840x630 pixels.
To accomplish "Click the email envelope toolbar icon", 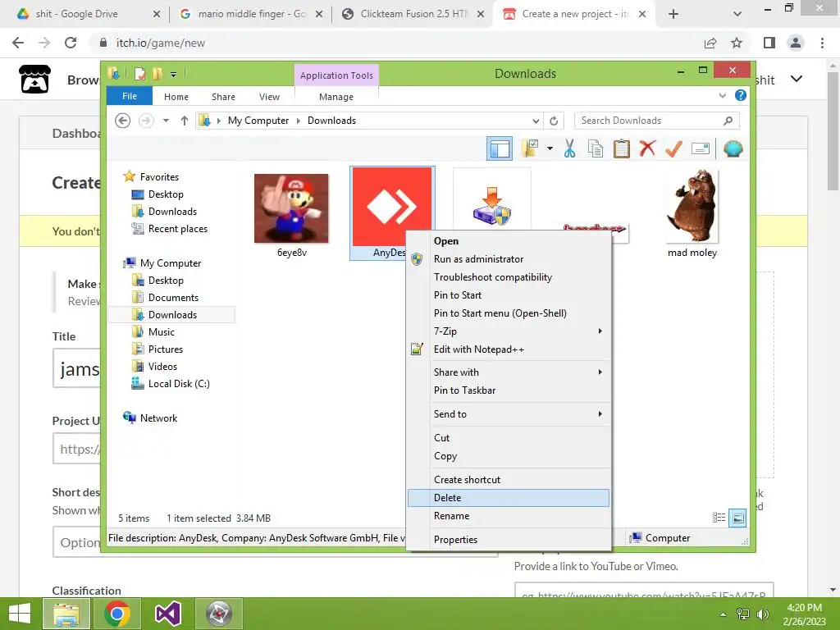I will (701, 148).
